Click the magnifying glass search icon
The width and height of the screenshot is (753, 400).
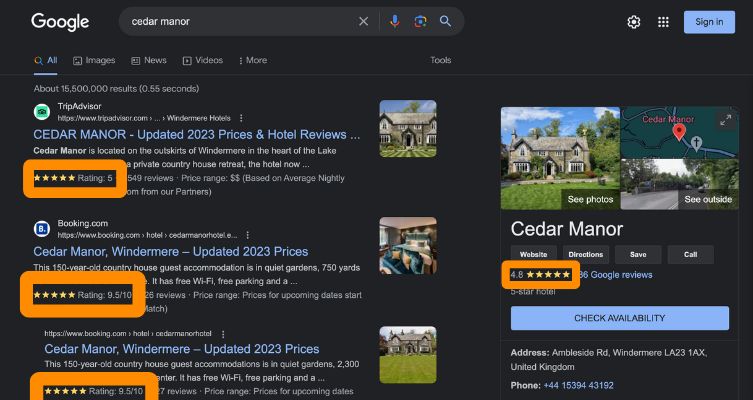446,22
